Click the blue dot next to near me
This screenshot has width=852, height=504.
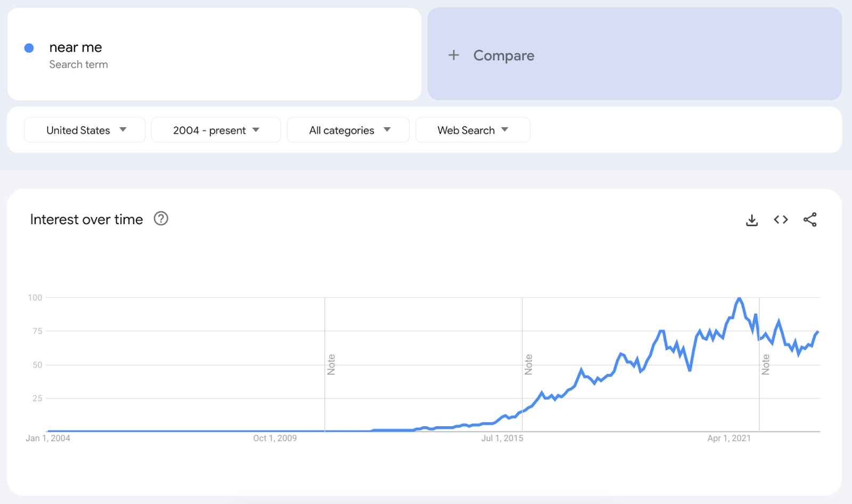(29, 48)
